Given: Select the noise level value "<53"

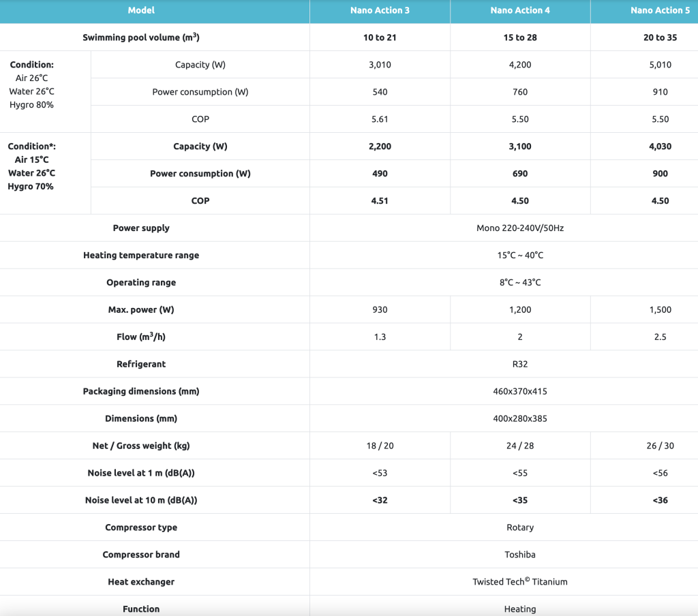Looking at the screenshot, I should 380,473.
